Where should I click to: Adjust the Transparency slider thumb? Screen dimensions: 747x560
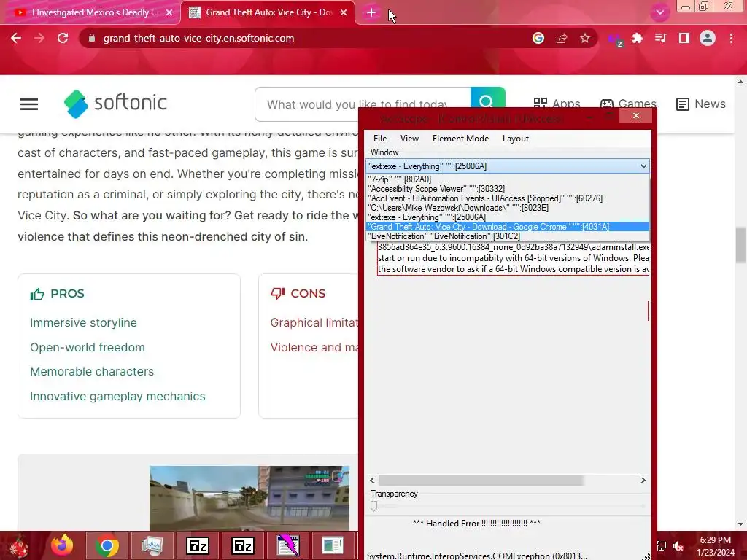click(374, 506)
